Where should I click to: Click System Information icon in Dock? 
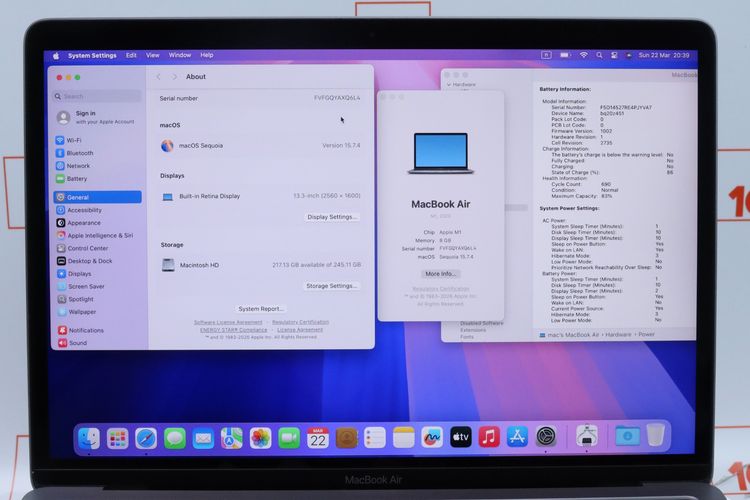[587, 435]
